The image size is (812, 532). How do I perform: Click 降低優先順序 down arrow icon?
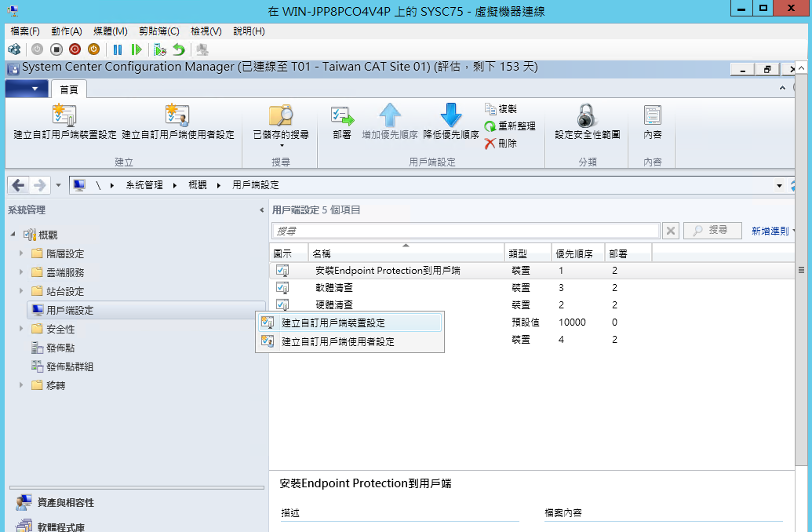450,115
